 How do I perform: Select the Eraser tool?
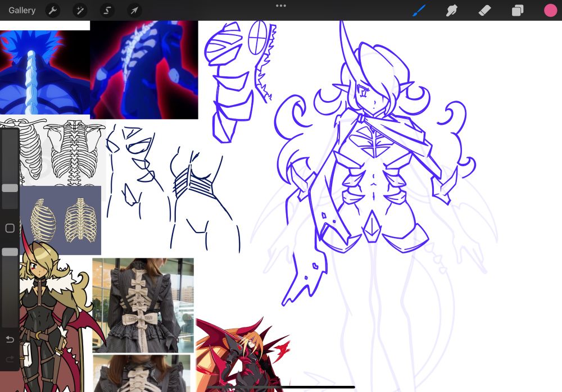484,11
